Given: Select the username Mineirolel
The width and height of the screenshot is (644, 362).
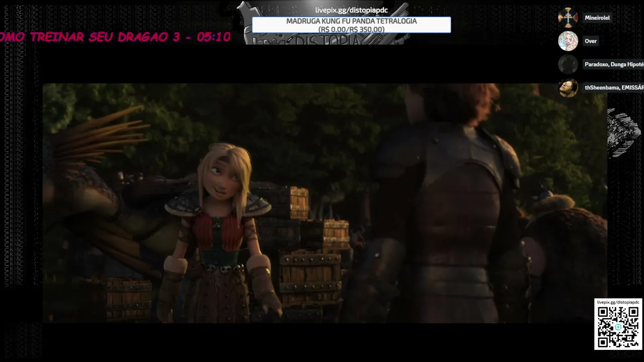Looking at the screenshot, I should click(597, 18).
